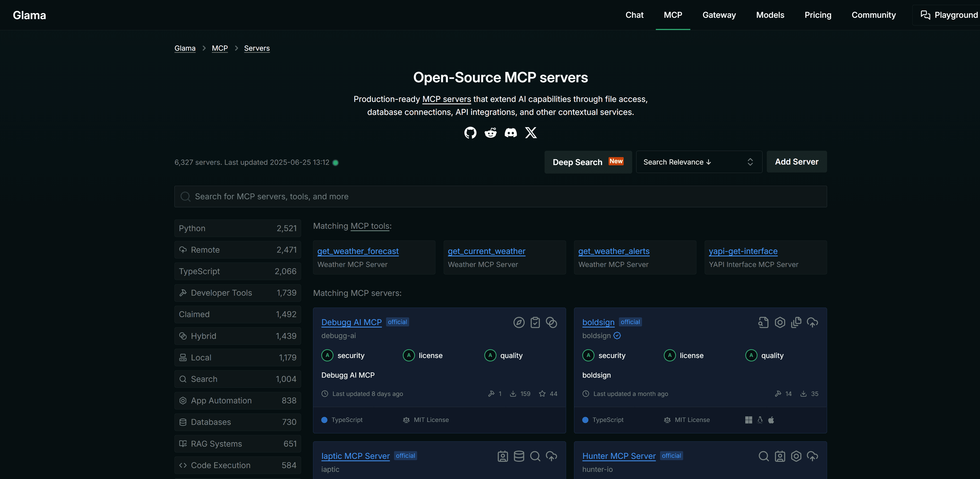Click the Linux platform icon on boldsign card
980x479 pixels.
760,420
